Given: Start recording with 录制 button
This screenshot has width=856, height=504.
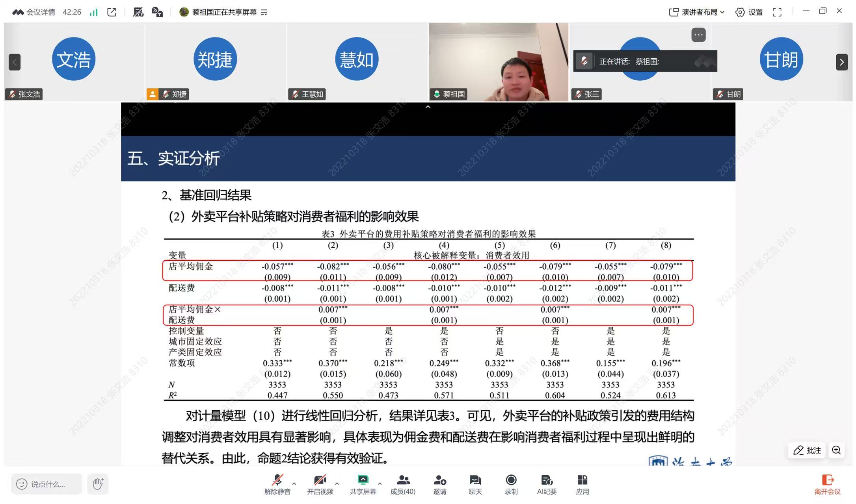Looking at the screenshot, I should coord(511,484).
